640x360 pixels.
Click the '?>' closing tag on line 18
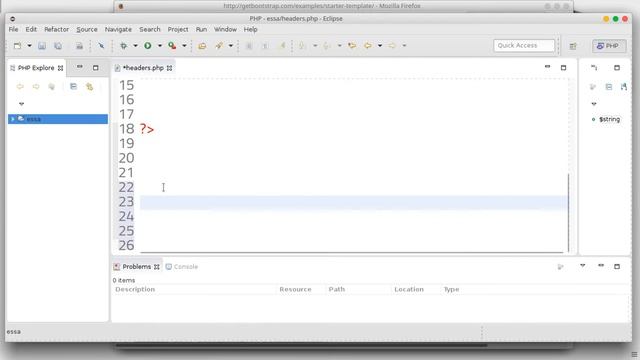[147, 129]
